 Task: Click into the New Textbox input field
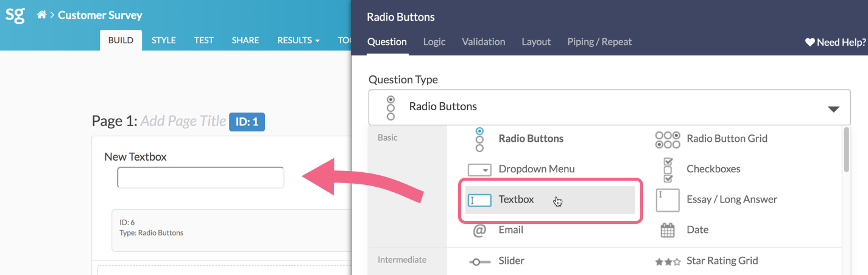click(200, 178)
